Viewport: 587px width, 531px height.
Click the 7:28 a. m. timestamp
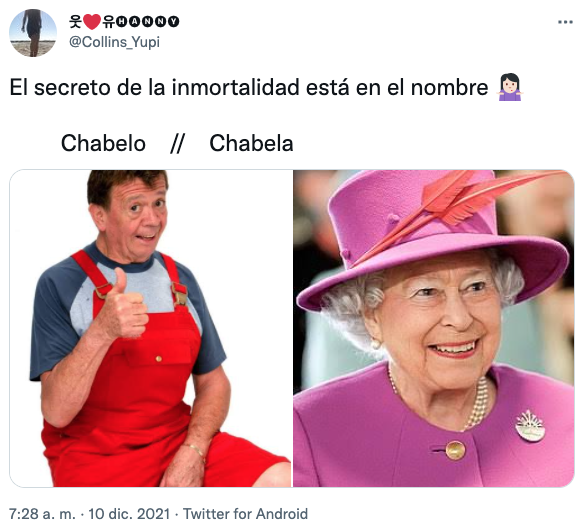pos(42,514)
